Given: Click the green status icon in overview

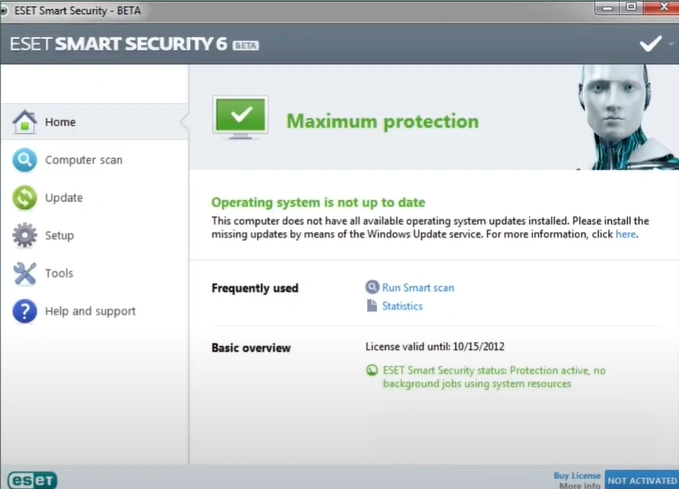Looking at the screenshot, I should pyautogui.click(x=372, y=370).
